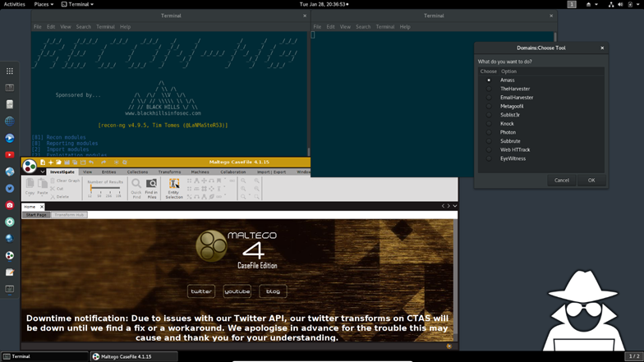Select the EyeWitness radio option
Screen dimensions: 644x362
[489, 158]
